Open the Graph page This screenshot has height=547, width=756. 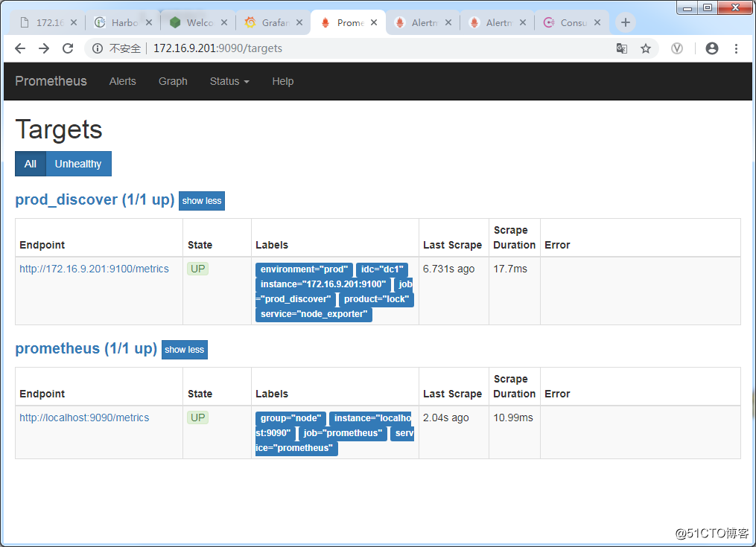coord(173,81)
